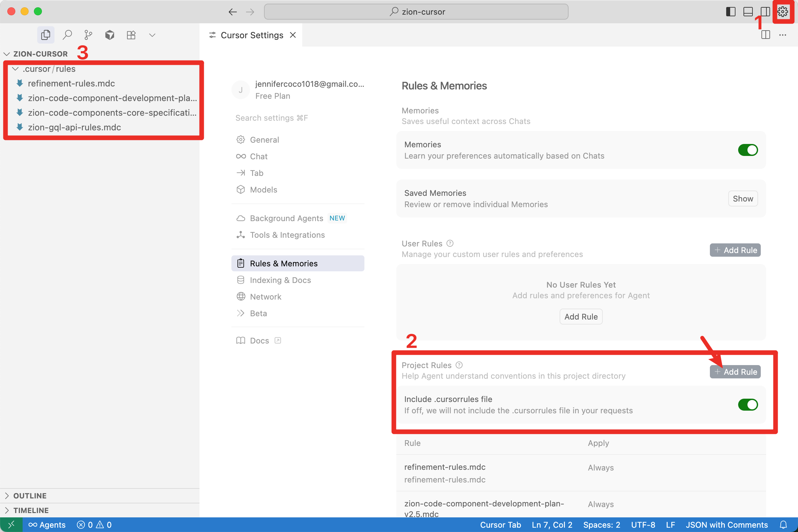Viewport: 798px width, 532px height.
Task: Split the editor to the right
Action: [x=765, y=35]
